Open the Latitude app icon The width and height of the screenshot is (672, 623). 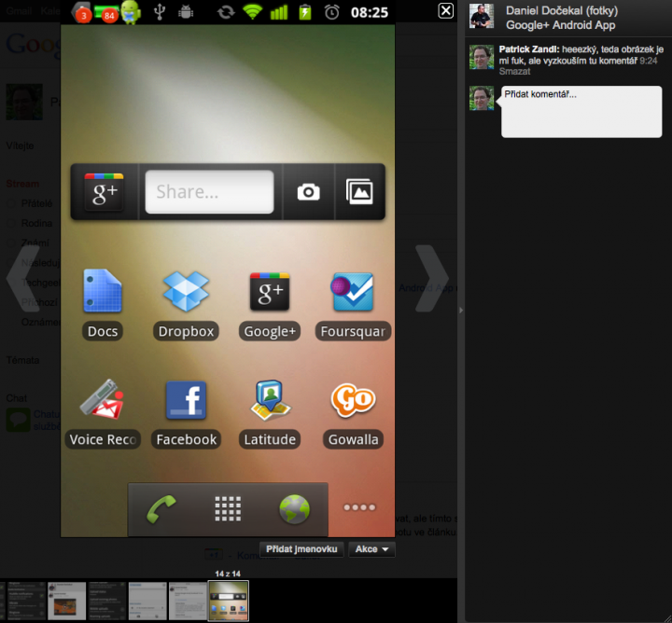click(271, 399)
